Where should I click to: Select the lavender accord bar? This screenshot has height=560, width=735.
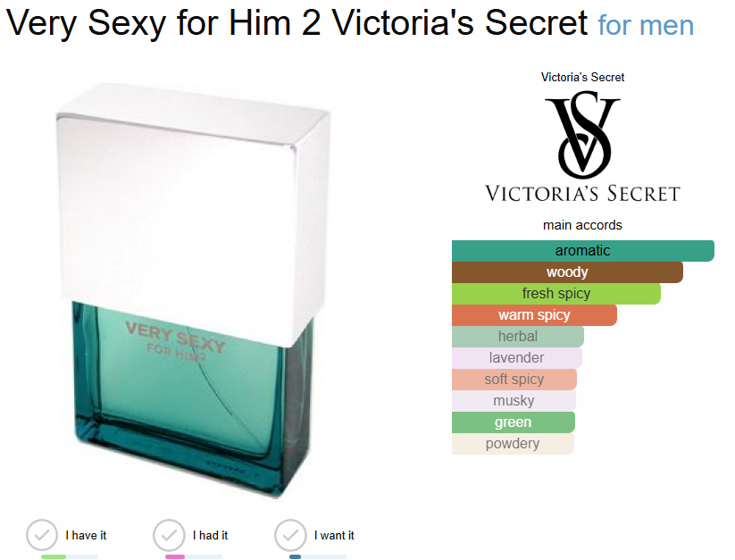(517, 358)
